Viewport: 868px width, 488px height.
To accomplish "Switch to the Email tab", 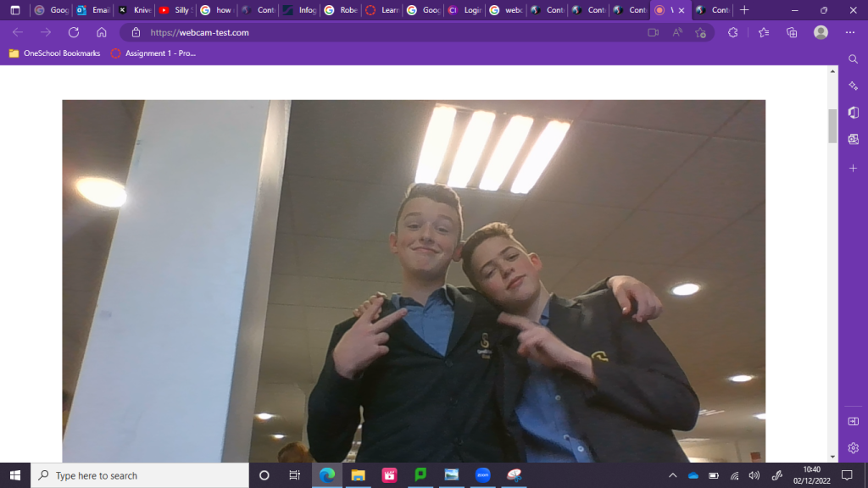I will pyautogui.click(x=92, y=10).
